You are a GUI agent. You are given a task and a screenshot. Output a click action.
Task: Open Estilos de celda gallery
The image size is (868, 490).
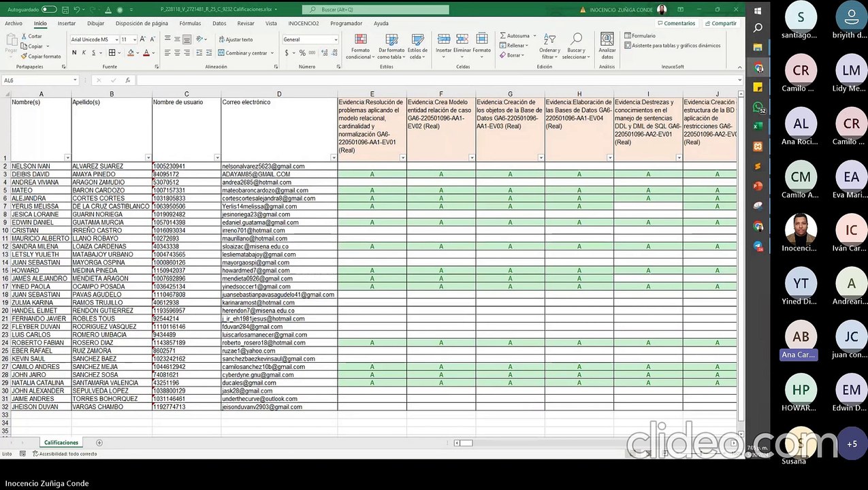(417, 46)
